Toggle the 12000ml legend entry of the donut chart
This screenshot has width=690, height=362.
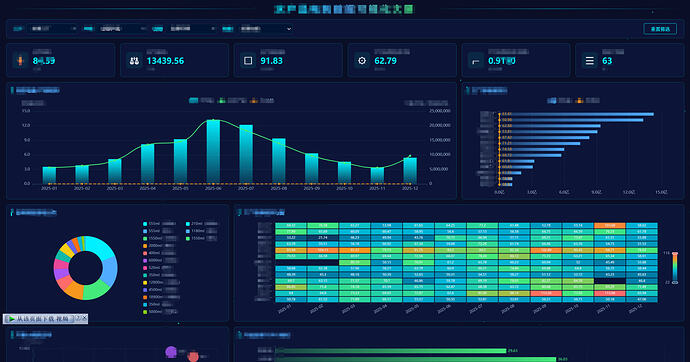(161, 282)
